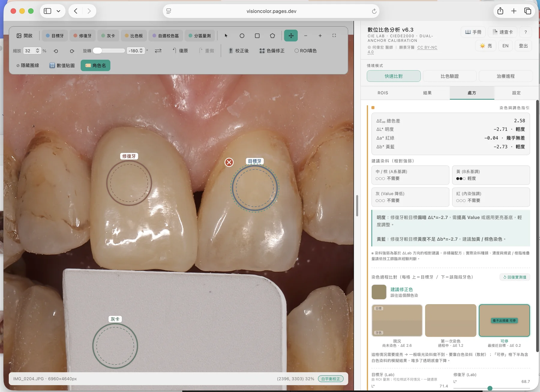Open a new Safari tab with the plus icon
This screenshot has width=540, height=392.
[514, 11]
